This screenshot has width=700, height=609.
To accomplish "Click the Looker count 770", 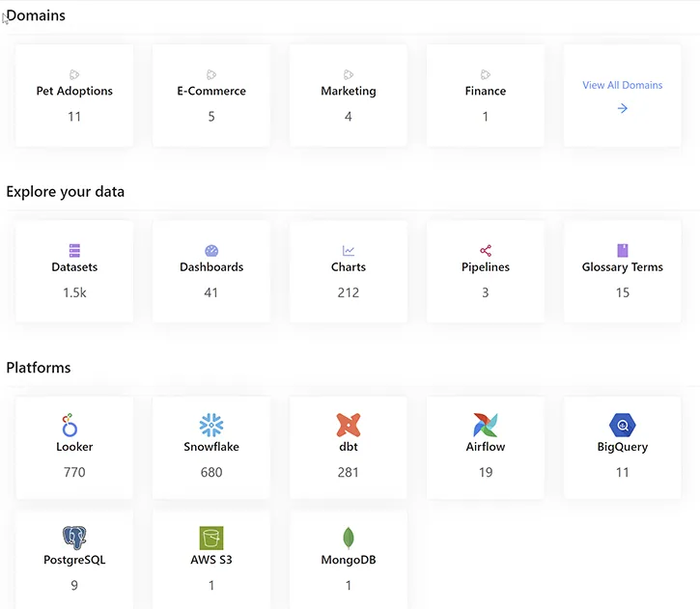I will (x=74, y=472).
